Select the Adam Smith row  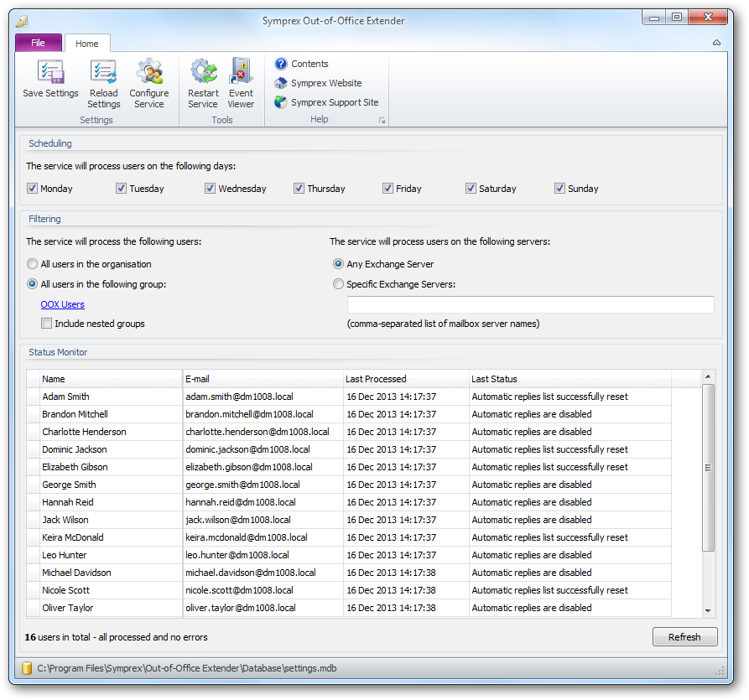tap(349, 397)
